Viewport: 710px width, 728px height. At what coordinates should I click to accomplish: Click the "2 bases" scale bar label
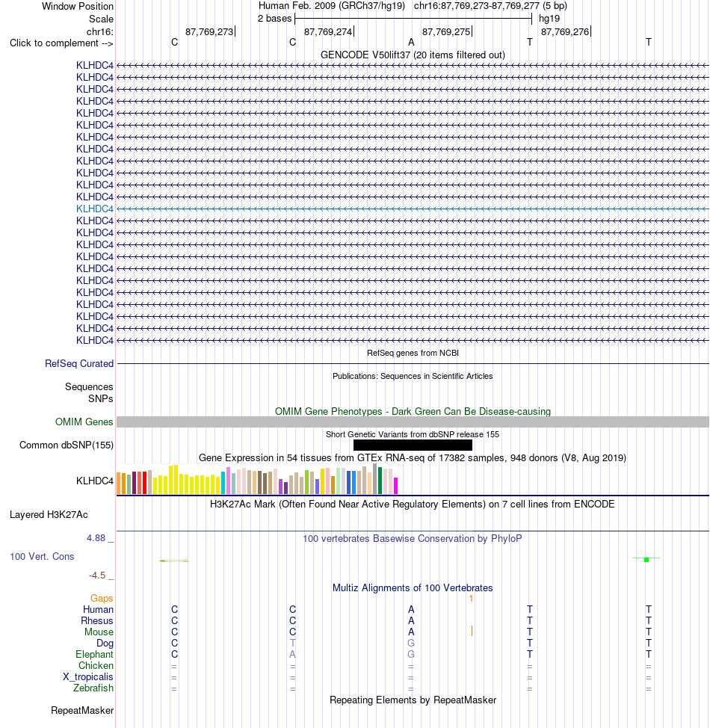[x=274, y=19]
